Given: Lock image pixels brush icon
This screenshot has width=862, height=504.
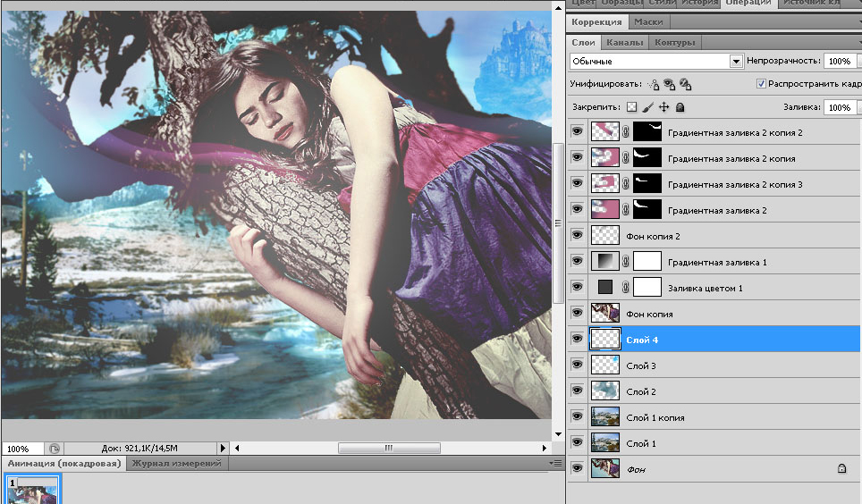Looking at the screenshot, I should click(x=648, y=107).
